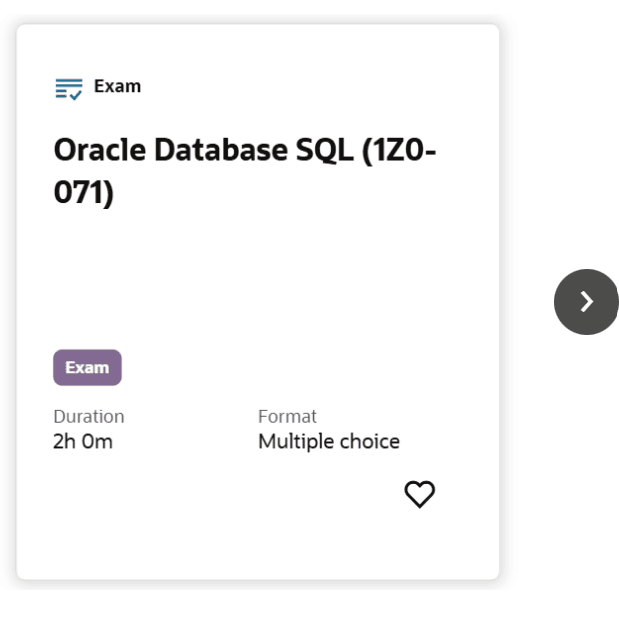Click the 2h 0m duration value
This screenshot has height=631, width=619.
(83, 441)
